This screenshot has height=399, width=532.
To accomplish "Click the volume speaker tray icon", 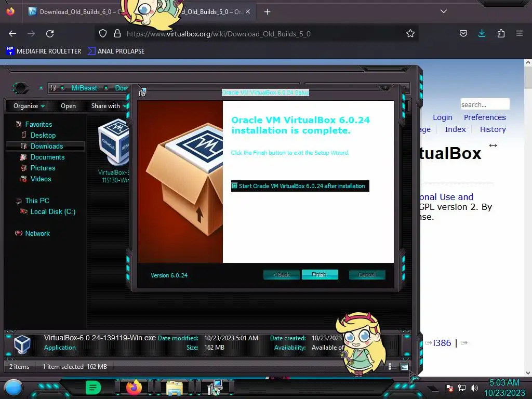I will 474,388.
